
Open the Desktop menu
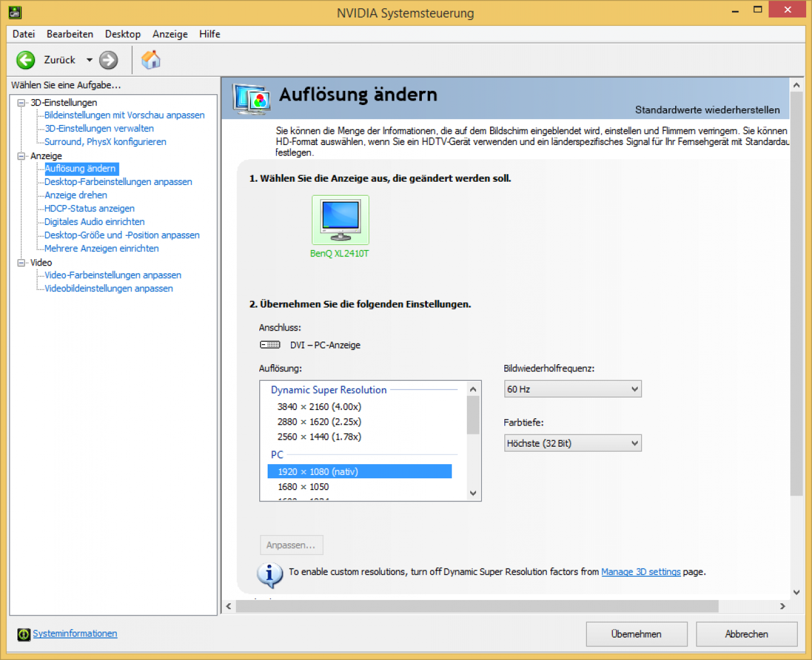click(123, 34)
